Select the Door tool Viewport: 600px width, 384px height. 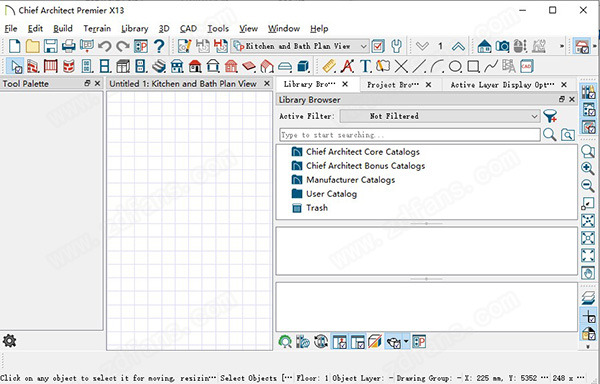[x=86, y=67]
